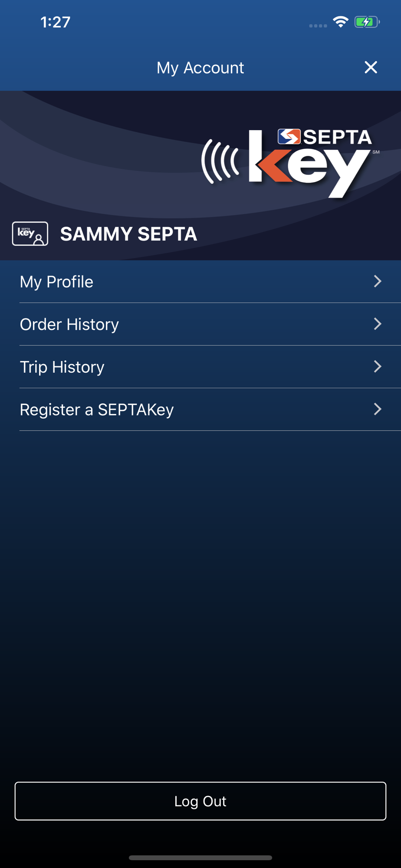Image resolution: width=401 pixels, height=868 pixels.
Task: Click the contactless signal waves icon
Action: [220, 161]
